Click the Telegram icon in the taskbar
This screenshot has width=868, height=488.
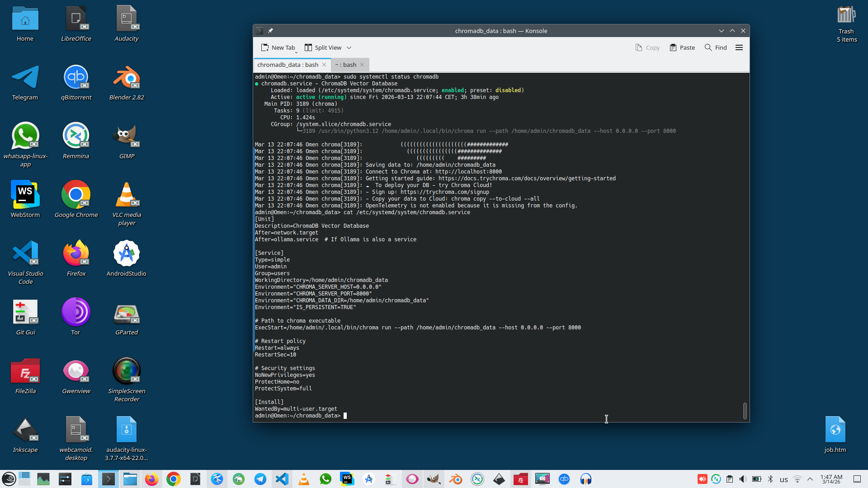260,479
